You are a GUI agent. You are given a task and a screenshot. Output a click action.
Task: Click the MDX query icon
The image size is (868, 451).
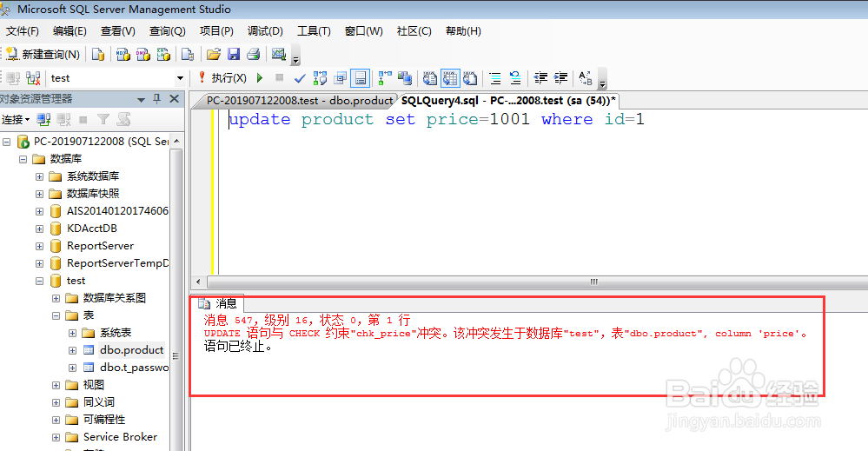(x=123, y=54)
